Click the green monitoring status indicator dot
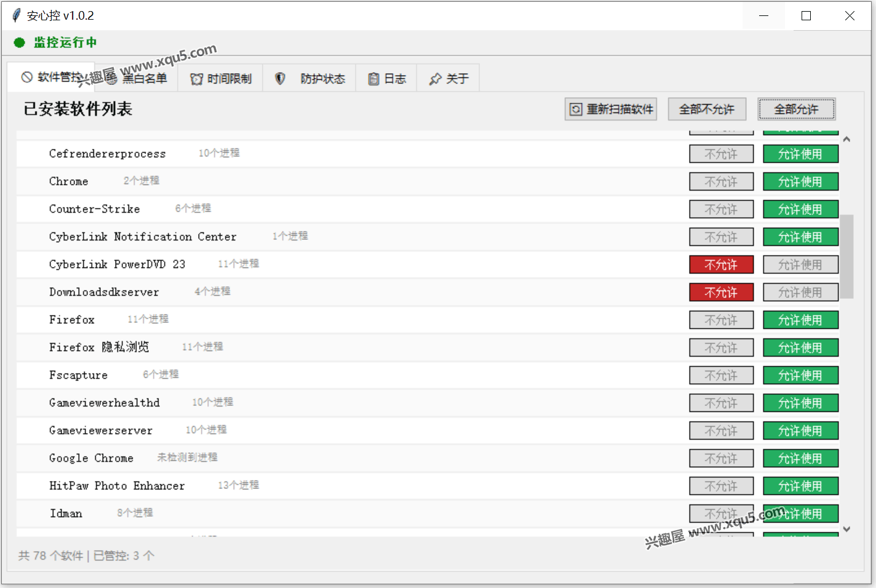Image resolution: width=876 pixels, height=588 pixels. click(x=19, y=42)
